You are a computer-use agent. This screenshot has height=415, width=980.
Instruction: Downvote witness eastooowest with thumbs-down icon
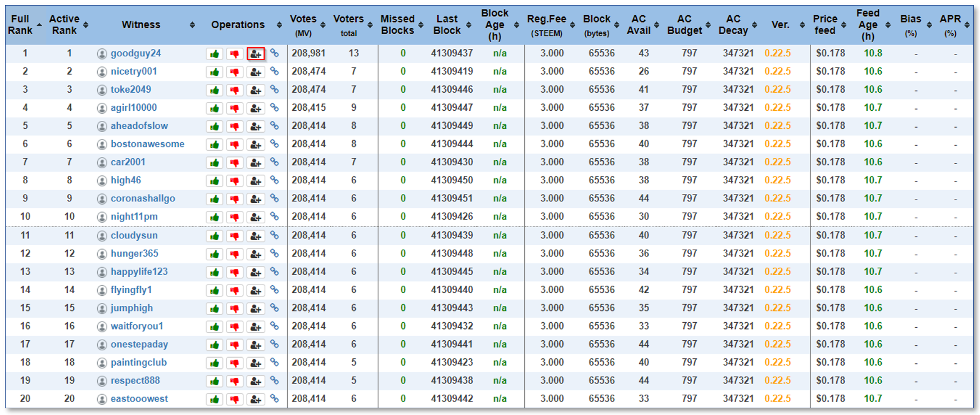(234, 399)
